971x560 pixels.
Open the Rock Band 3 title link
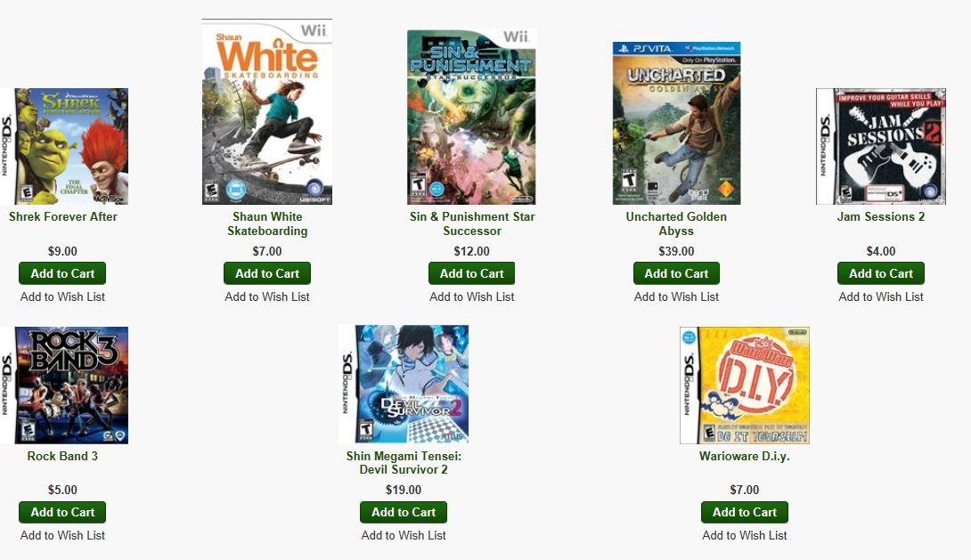[62, 456]
